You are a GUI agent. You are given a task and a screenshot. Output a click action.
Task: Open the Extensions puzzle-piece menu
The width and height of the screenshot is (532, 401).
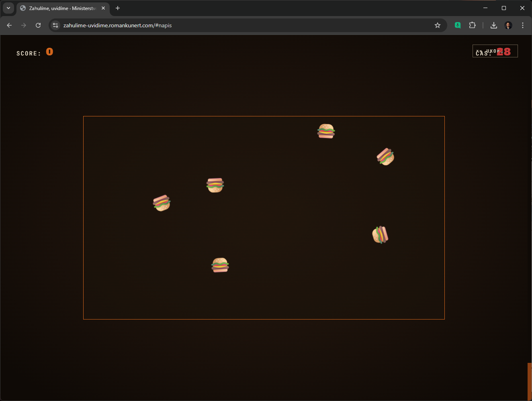pos(472,25)
